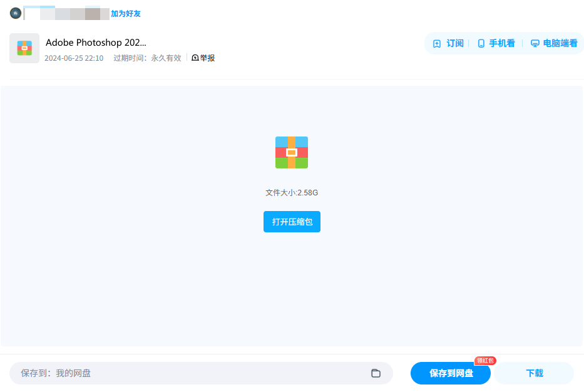Viewport: 584px width, 392px height.
Task: Open the folder picker icon in the save path field
Action: 376,373
